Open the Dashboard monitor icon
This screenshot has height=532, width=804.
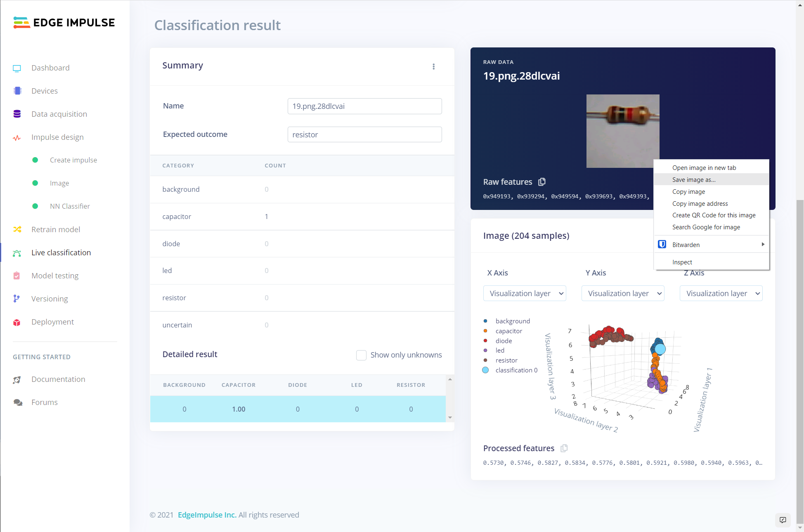tap(17, 68)
